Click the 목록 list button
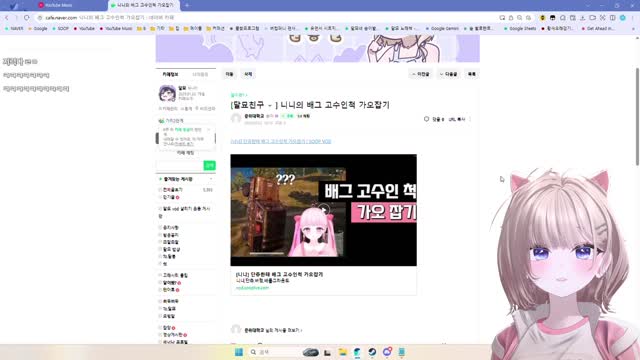 471,74
